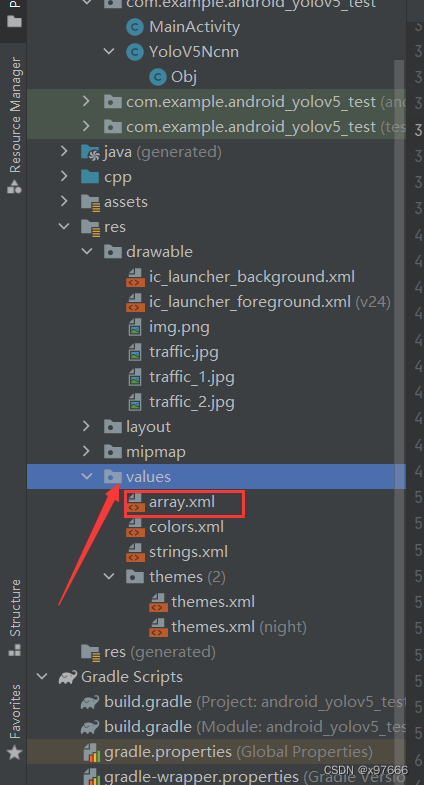
Task: Click the strings.xml file icon
Action: [135, 552]
